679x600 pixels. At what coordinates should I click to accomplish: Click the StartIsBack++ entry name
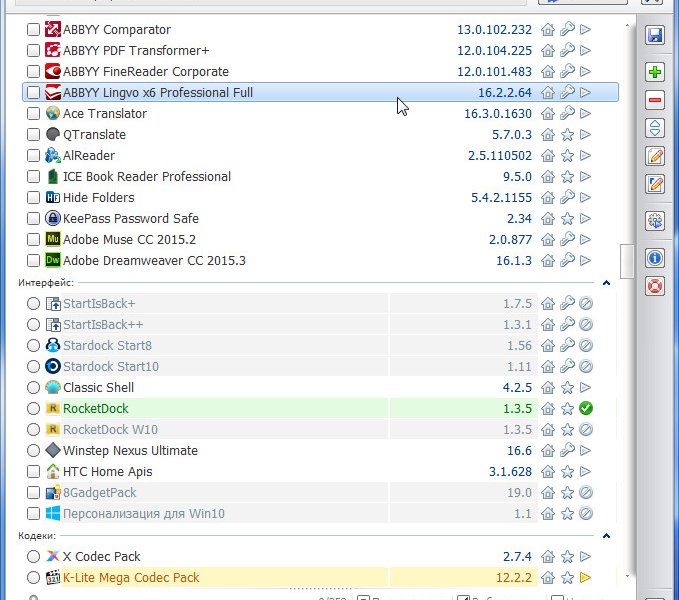pyautogui.click(x=103, y=325)
